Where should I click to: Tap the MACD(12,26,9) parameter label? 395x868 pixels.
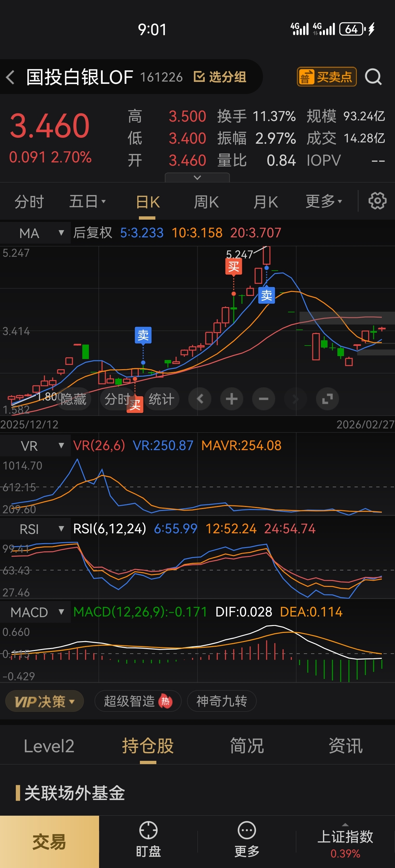coord(140,612)
